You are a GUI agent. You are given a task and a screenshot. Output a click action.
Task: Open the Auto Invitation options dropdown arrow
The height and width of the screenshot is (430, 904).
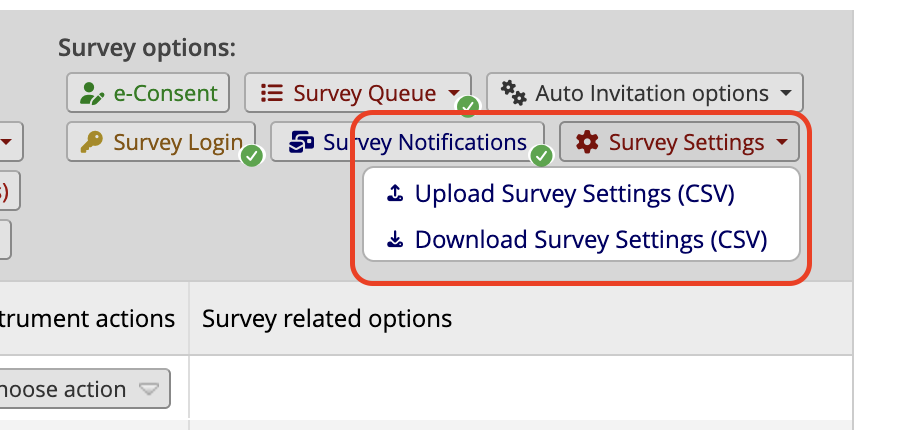pos(786,93)
